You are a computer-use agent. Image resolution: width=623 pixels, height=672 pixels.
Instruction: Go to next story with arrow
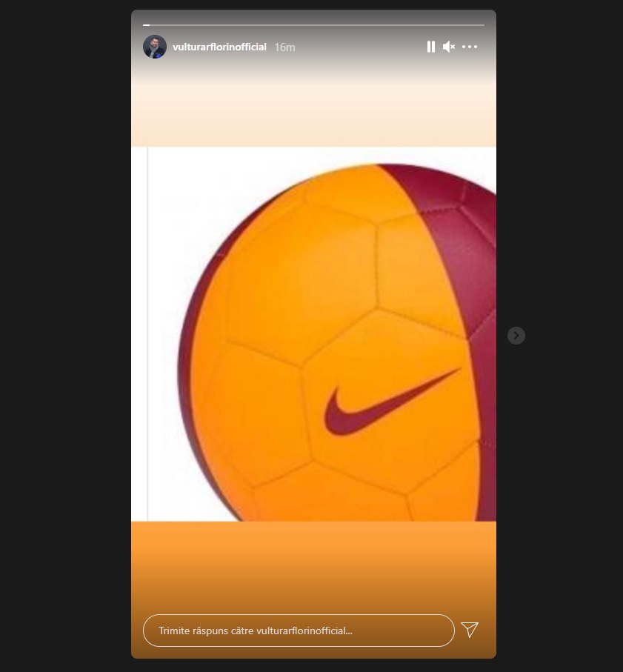[516, 336]
